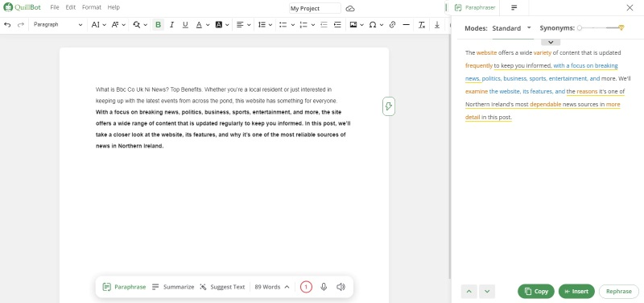Click the download document icon
The height and width of the screenshot is (303, 644).
pos(437,25)
